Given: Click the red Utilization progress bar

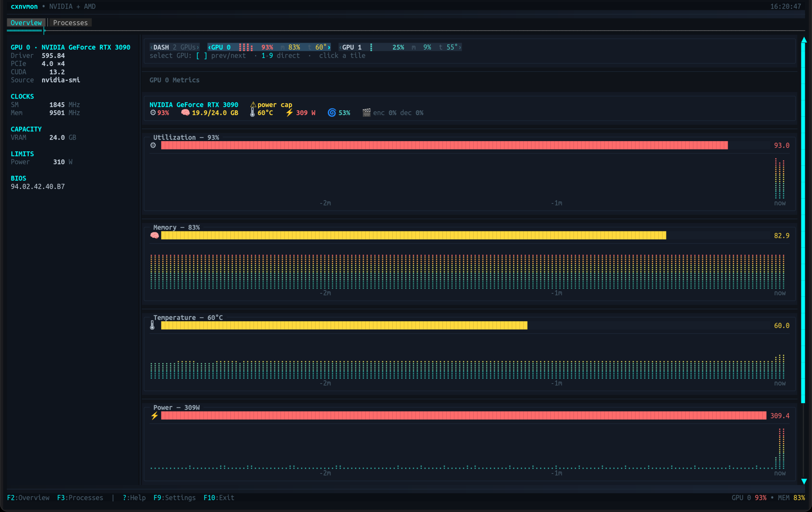Looking at the screenshot, I should tap(445, 145).
